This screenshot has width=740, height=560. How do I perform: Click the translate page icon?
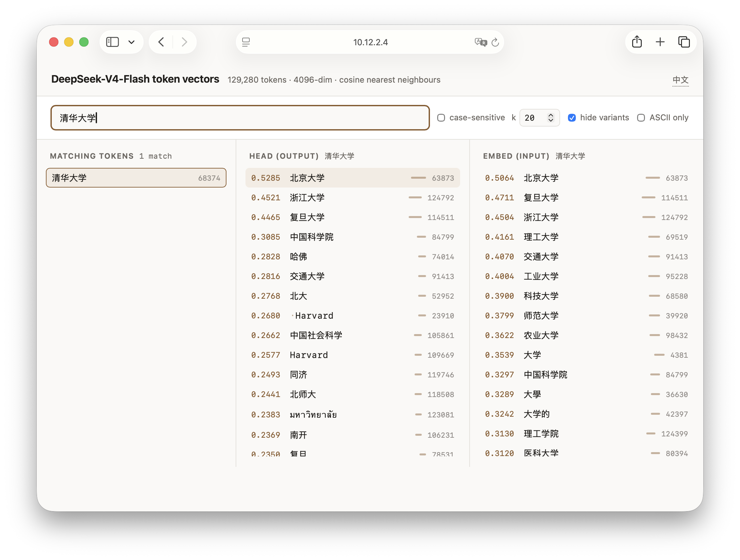(480, 42)
